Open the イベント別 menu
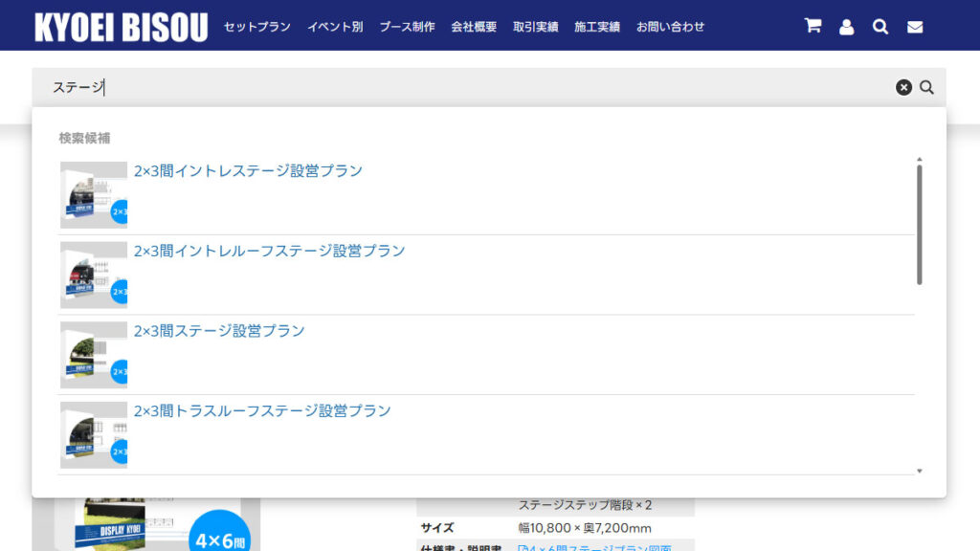 335,27
